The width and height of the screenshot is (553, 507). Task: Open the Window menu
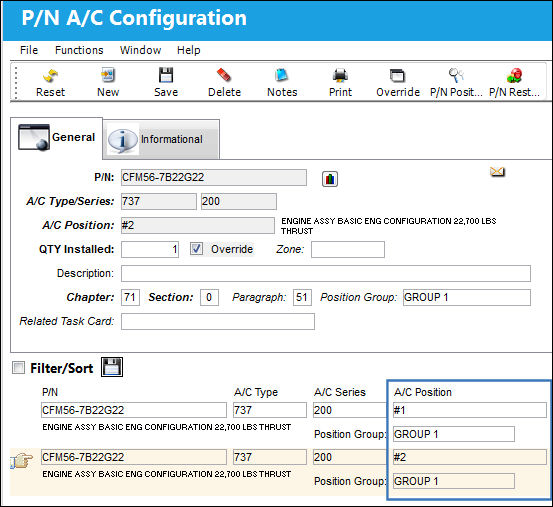(x=140, y=50)
